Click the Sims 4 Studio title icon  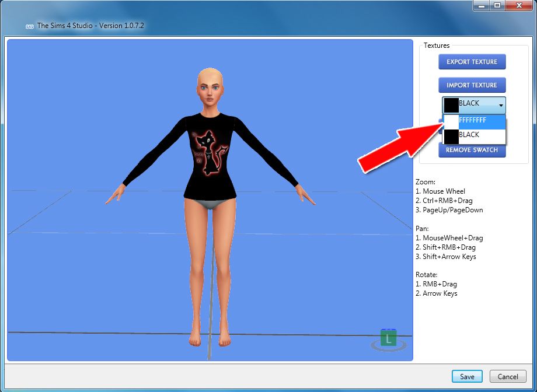30,26
